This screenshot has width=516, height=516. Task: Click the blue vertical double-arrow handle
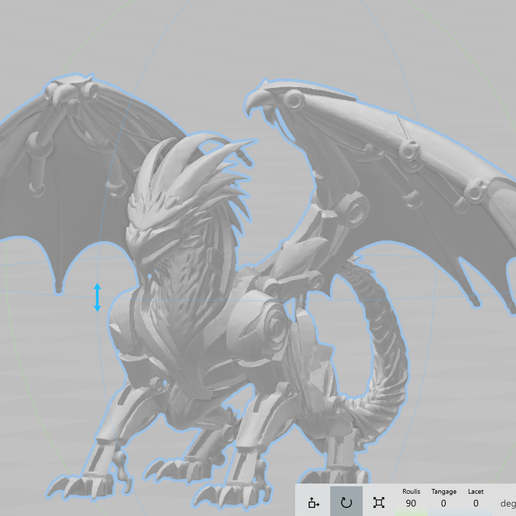tap(97, 297)
